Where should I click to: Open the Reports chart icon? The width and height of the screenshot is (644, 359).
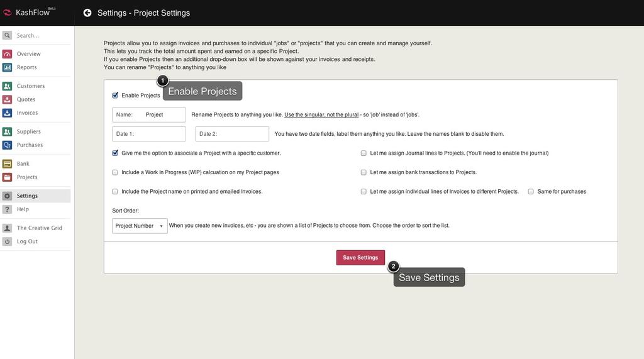[x=7, y=67]
